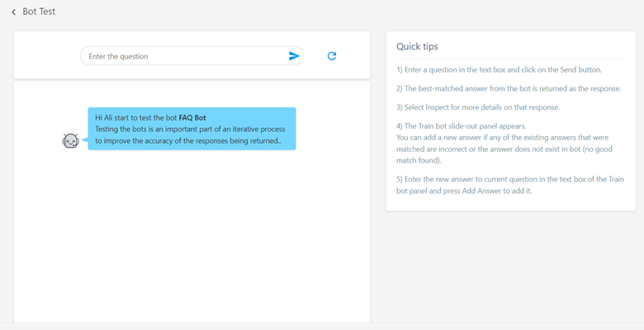Select tip 5 about Add Answer
Screen dimensions: 644x330
click(x=510, y=185)
